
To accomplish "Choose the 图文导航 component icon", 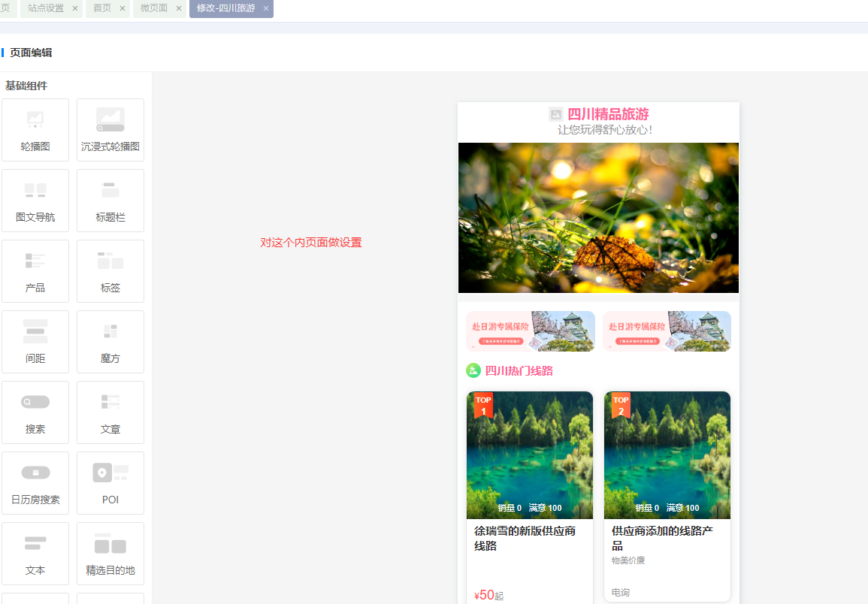I will coord(35,200).
